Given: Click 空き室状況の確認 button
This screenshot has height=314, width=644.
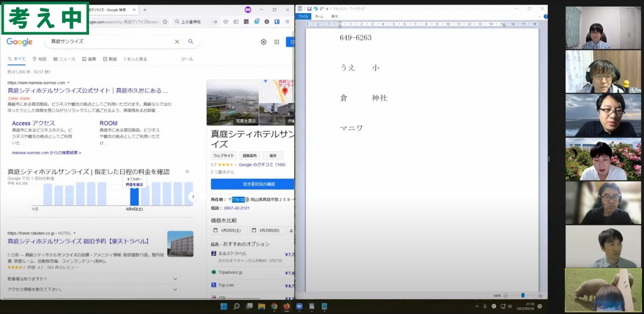Looking at the screenshot, I should click(253, 184).
